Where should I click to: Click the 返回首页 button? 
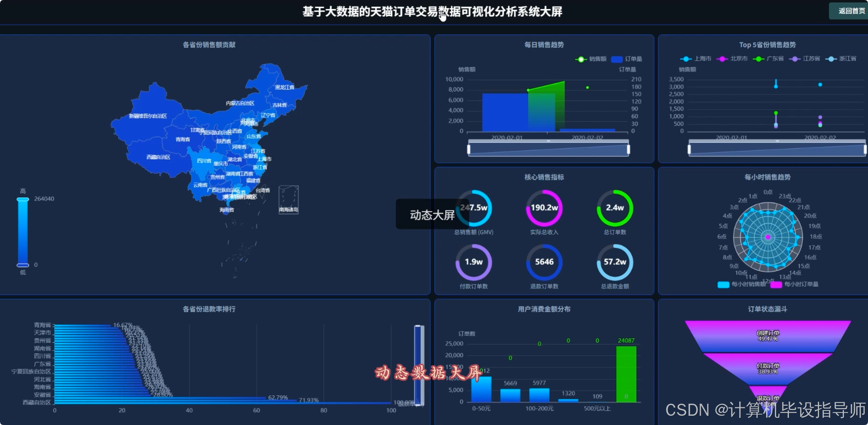click(x=848, y=11)
